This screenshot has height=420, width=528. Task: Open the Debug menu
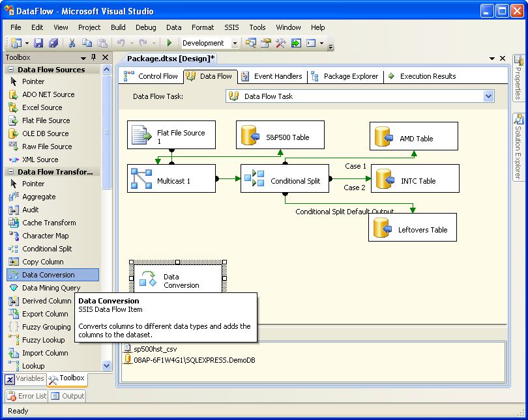click(x=146, y=27)
